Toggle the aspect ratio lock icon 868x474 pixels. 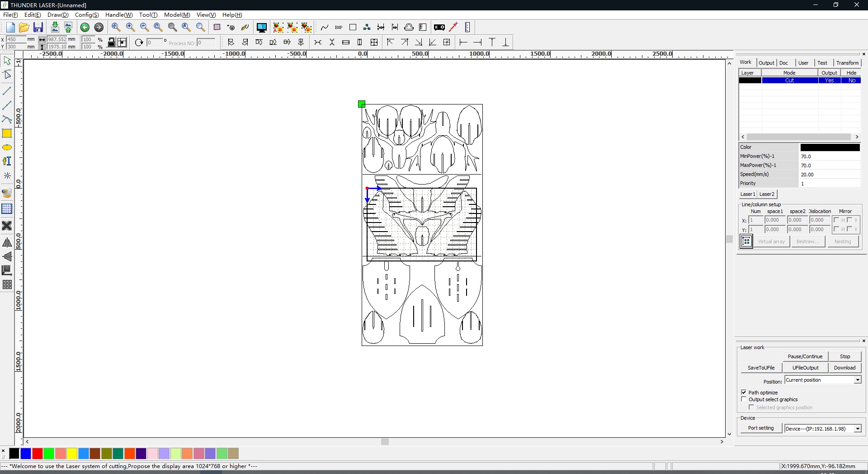pyautogui.click(x=111, y=43)
